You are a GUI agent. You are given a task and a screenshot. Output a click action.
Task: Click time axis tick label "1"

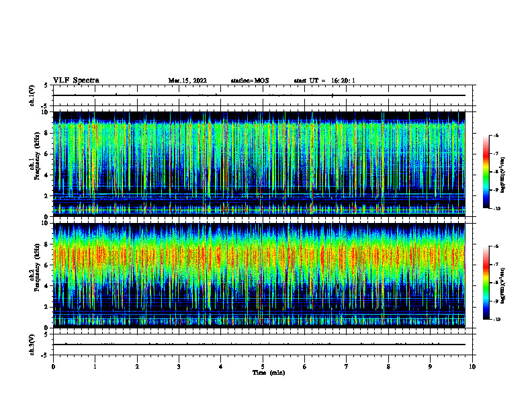(x=95, y=367)
